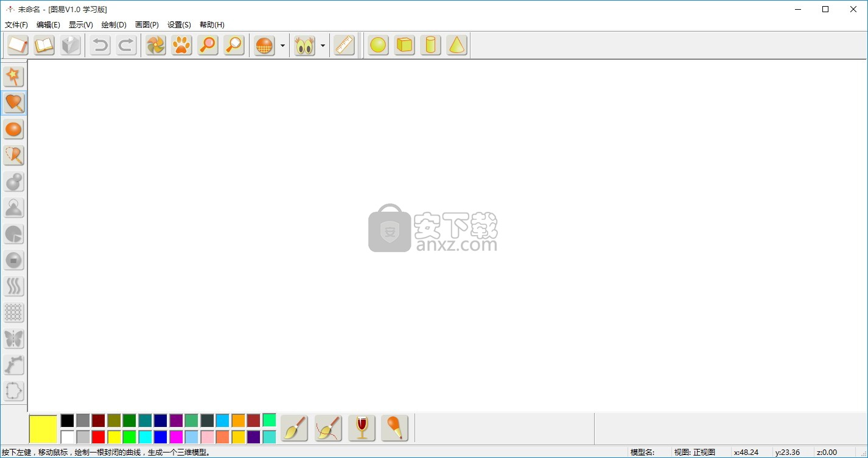Insert a yellow cube primitive
Screen dimensions: 868x458
404,46
